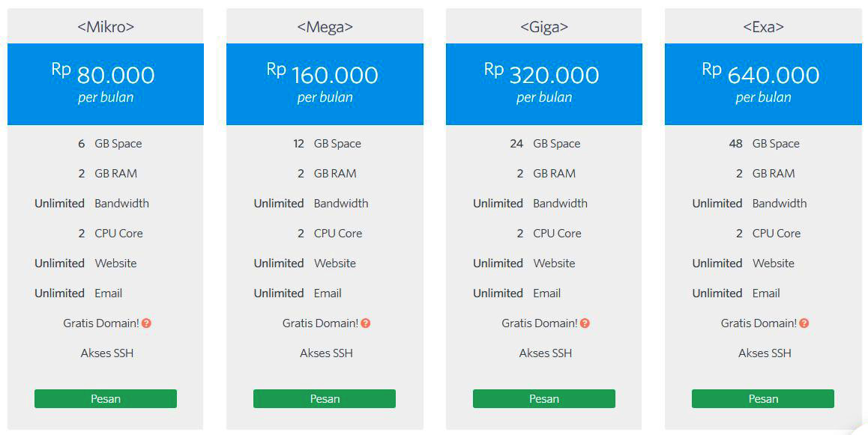Click Gratis Domain text in Mikro plan
The width and height of the screenshot is (868, 435).
100,323
